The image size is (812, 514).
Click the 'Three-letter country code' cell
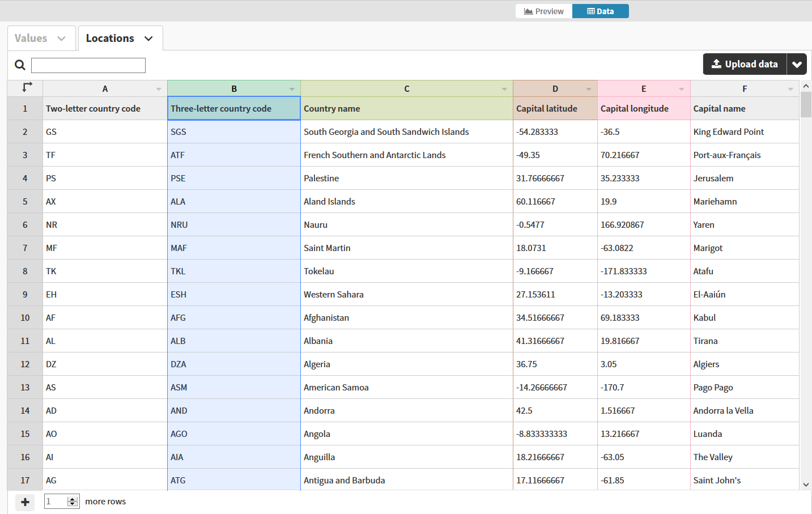234,108
